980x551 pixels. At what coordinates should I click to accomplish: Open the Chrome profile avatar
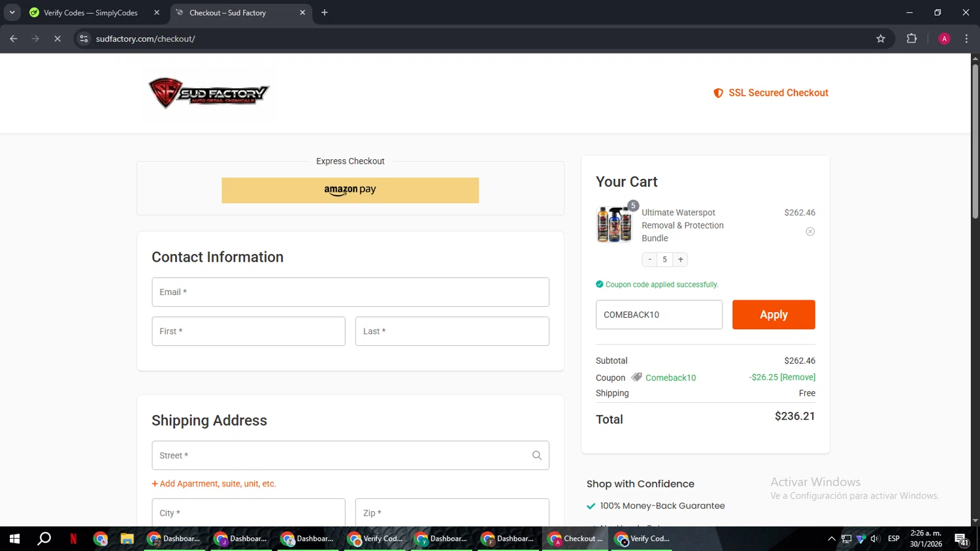944,39
